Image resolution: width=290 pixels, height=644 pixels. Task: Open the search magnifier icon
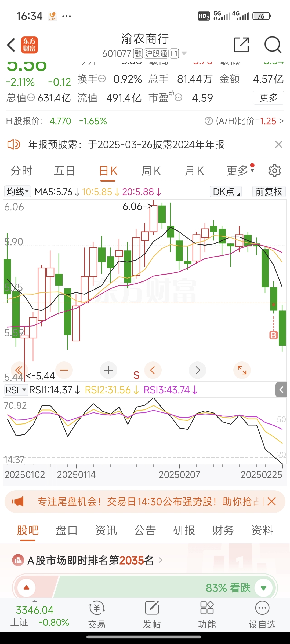tap(273, 45)
